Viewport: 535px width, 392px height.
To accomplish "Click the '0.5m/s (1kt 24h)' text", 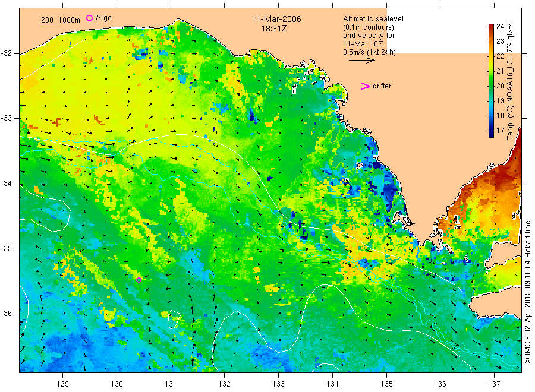I will (x=369, y=52).
